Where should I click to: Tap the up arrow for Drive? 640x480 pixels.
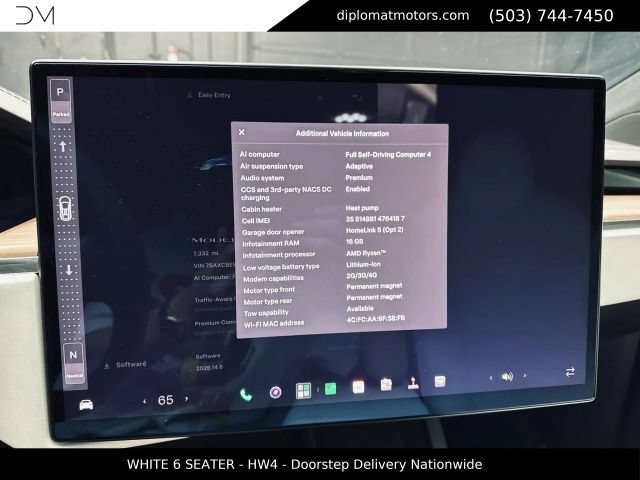[x=63, y=146]
